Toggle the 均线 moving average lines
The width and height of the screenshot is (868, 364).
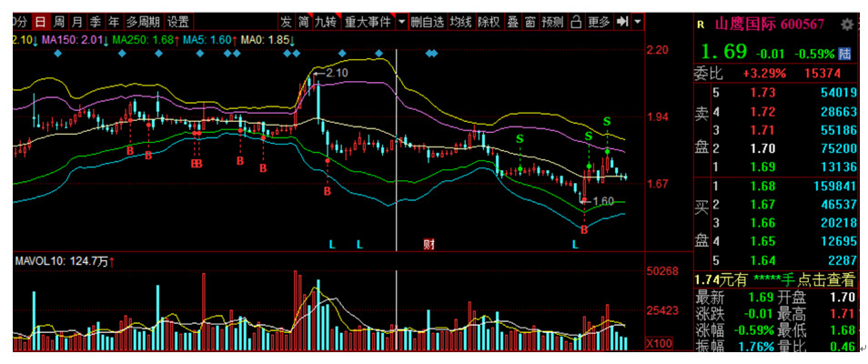click(x=462, y=21)
